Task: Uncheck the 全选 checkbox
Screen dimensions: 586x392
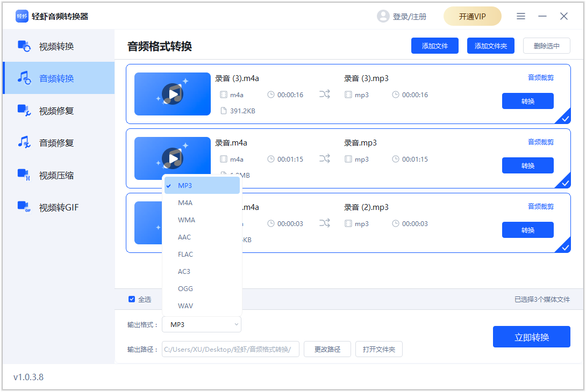Action: click(131, 299)
